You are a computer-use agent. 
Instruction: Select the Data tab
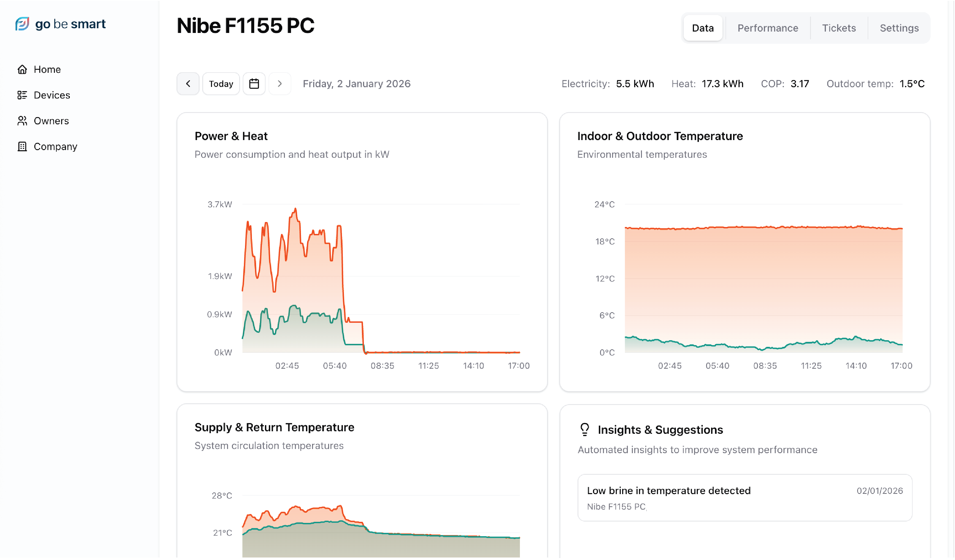[703, 28]
